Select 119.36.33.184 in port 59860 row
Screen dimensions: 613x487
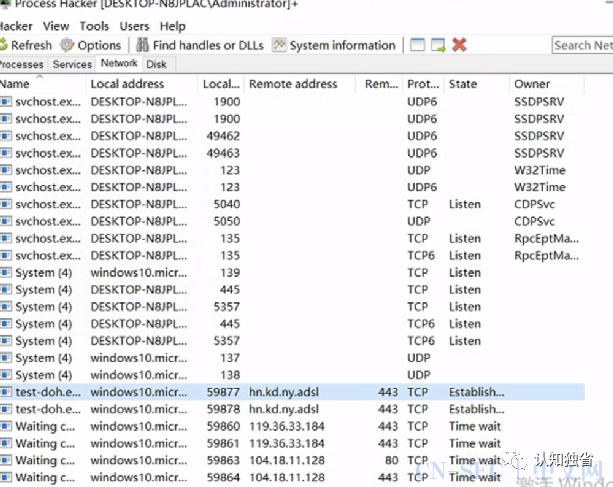tap(287, 426)
